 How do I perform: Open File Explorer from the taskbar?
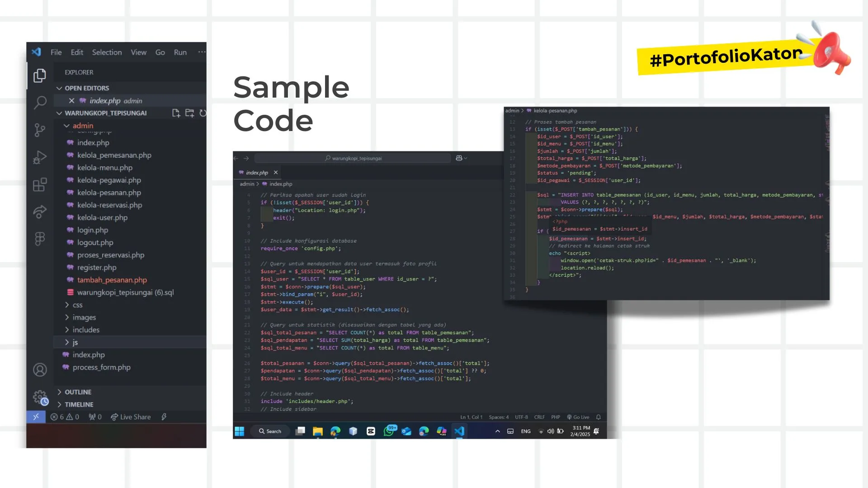pos(318,432)
